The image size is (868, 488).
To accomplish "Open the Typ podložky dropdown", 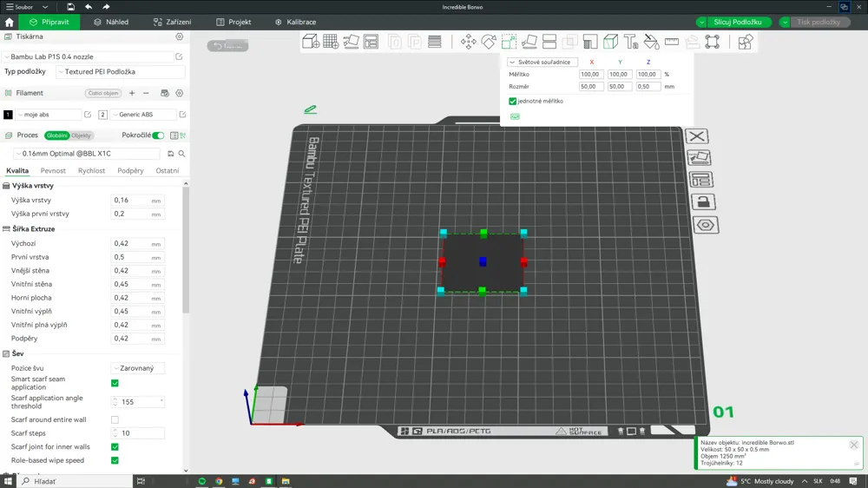I will point(121,71).
